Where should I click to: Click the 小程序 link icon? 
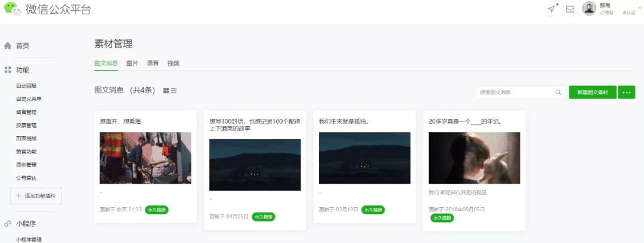(7, 224)
